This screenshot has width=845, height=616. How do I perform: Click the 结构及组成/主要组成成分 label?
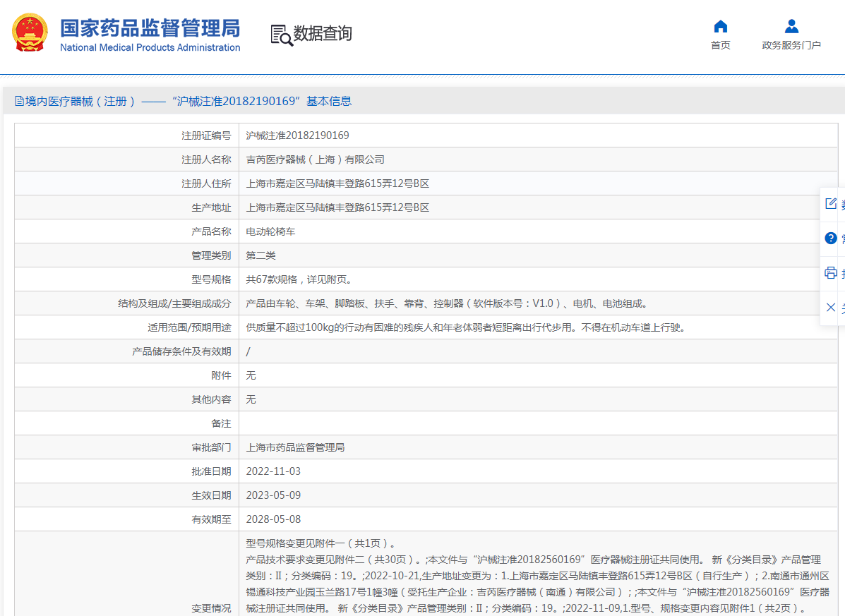(x=174, y=303)
